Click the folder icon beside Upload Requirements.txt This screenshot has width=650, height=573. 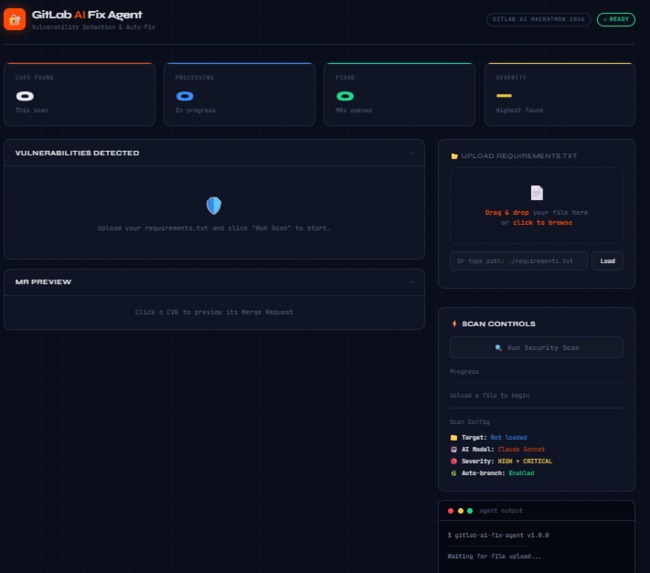point(454,156)
